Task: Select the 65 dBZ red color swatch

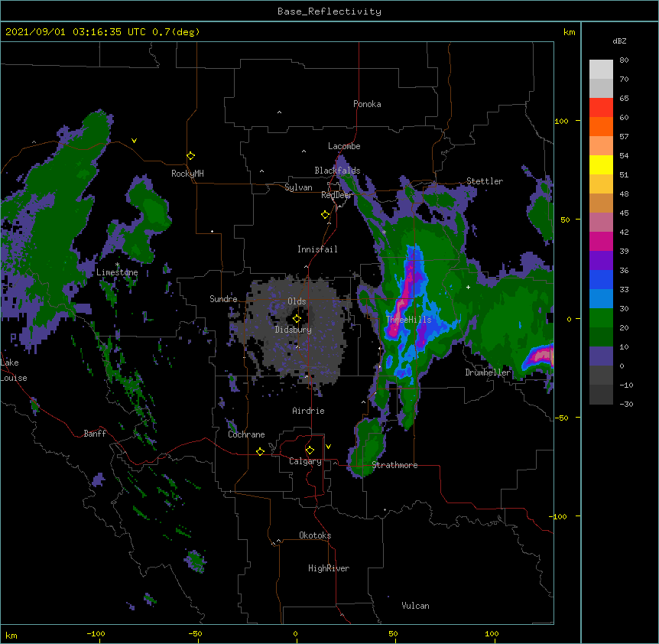Action: click(601, 107)
